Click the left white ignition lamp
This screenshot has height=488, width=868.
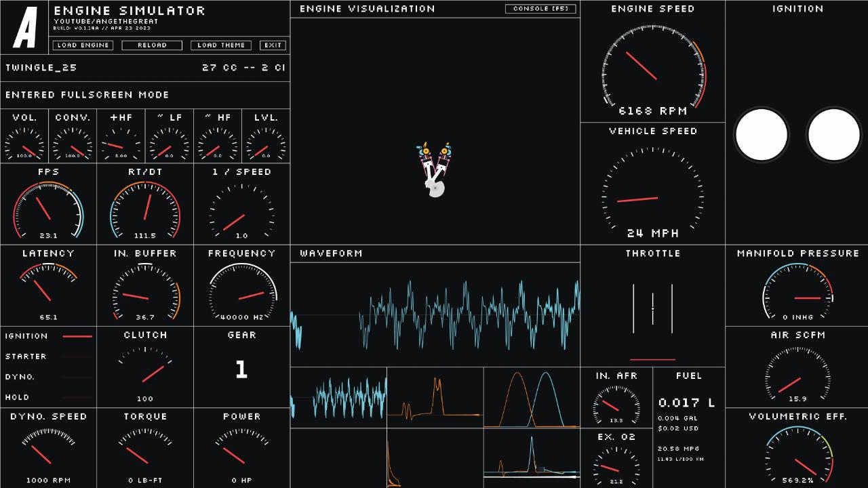coord(762,135)
